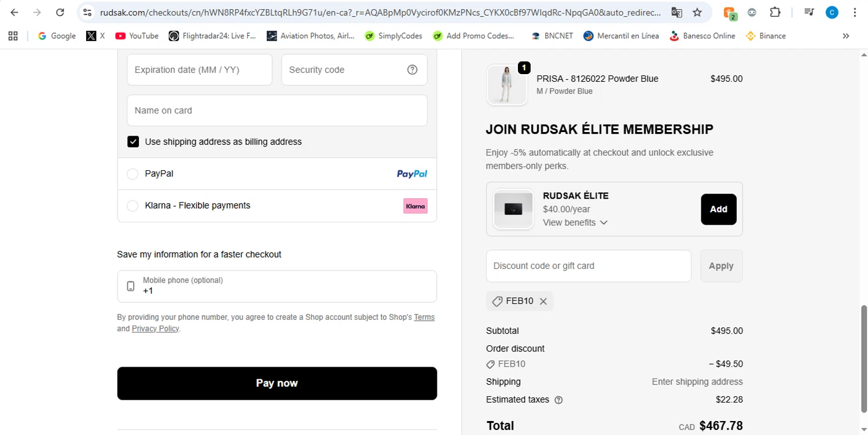Click the Pay now button
The height and width of the screenshot is (435, 868).
277,383
